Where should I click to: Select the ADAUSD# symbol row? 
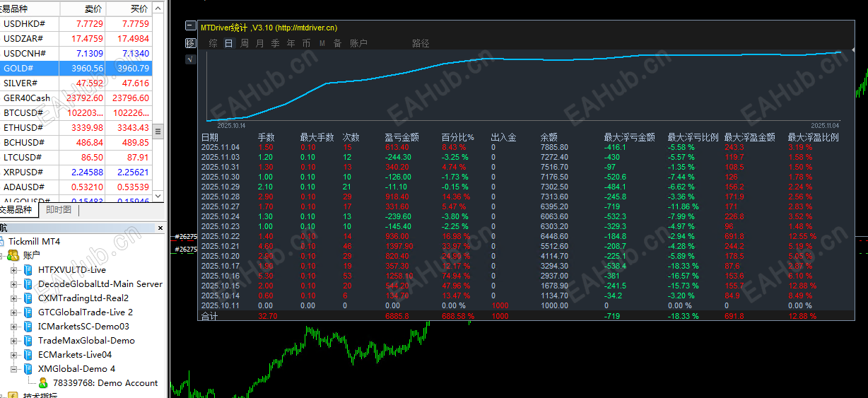pyautogui.click(x=76, y=187)
